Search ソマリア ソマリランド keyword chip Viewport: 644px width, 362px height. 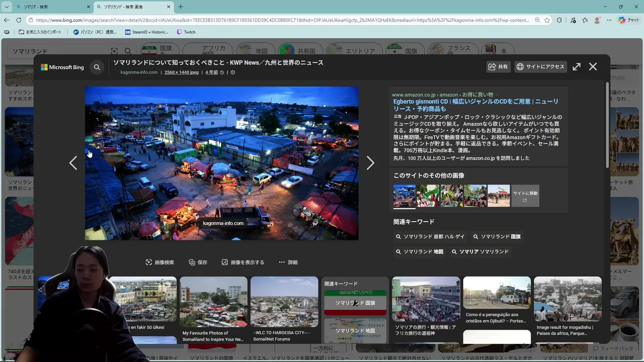click(x=480, y=251)
